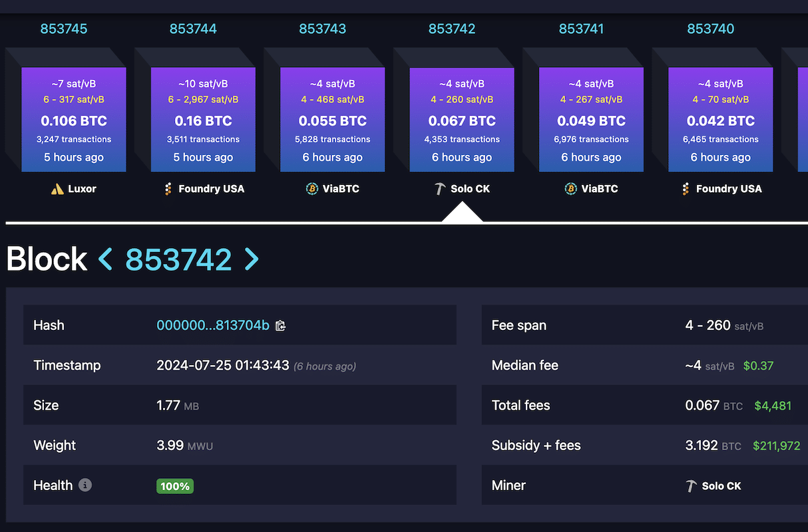The width and height of the screenshot is (808, 532).
Task: Open the Health info tooltip icon
Action: click(85, 485)
